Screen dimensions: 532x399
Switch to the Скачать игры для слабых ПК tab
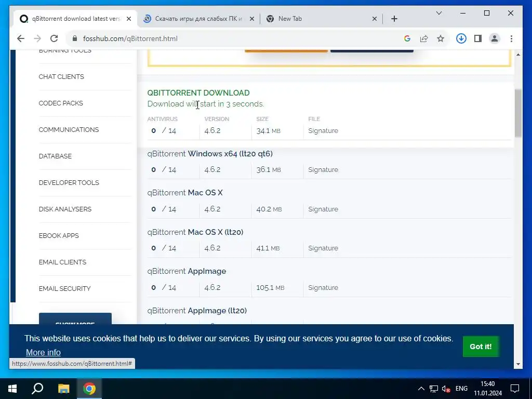tap(198, 19)
